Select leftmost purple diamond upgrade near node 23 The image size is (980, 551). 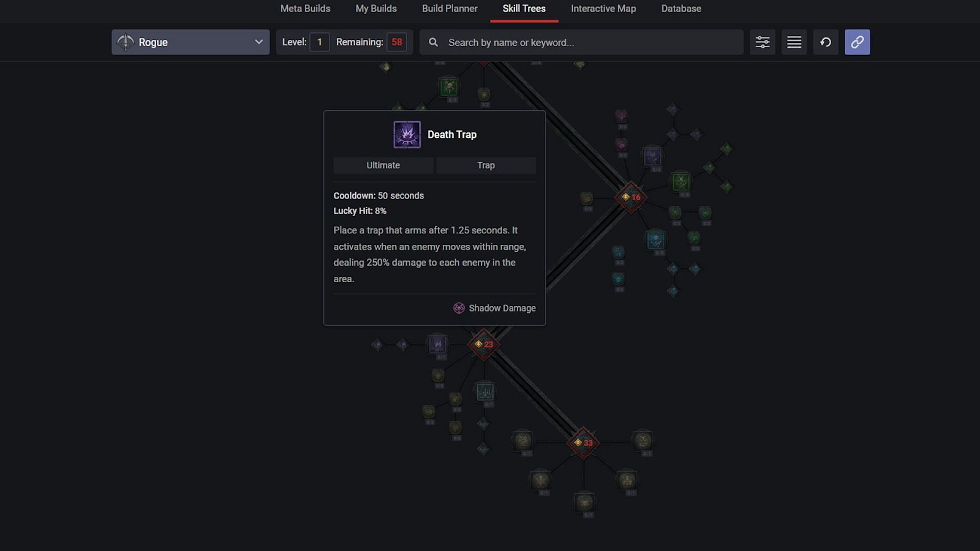tap(377, 345)
